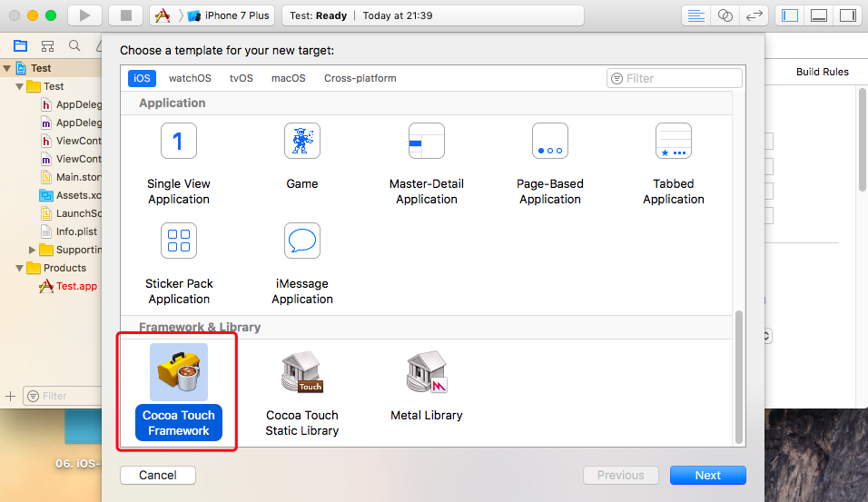Screen dimensions: 868x502
Task: Collapse the Products folder
Action: (20, 269)
